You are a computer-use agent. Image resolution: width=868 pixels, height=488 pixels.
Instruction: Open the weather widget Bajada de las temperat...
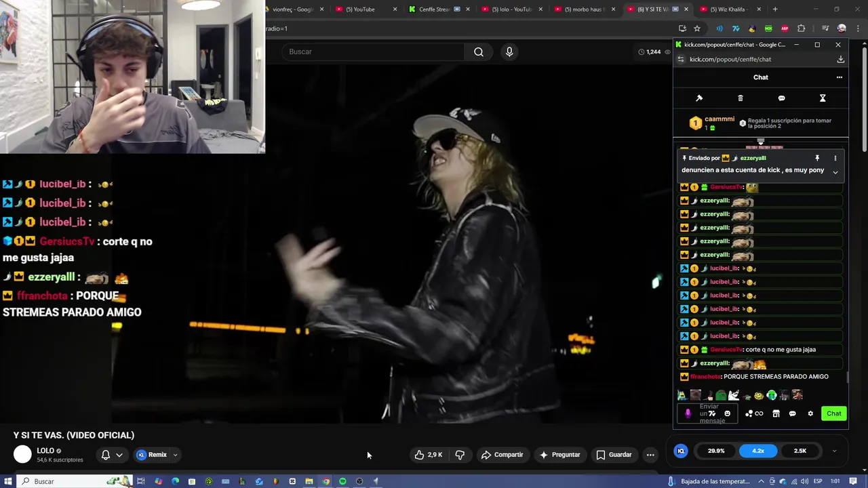click(x=709, y=481)
